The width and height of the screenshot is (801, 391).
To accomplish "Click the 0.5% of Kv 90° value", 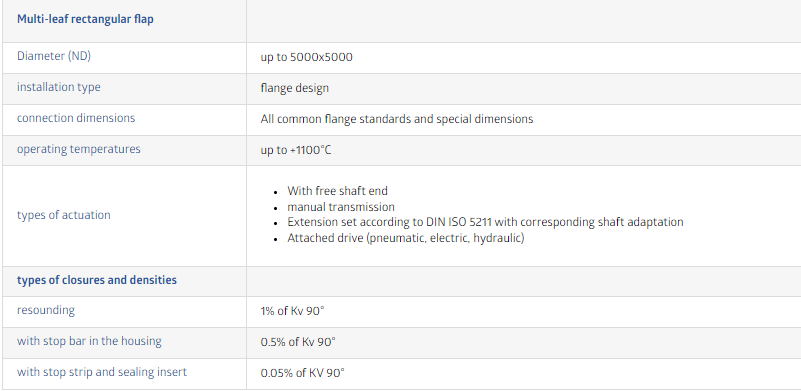I will pos(298,342).
